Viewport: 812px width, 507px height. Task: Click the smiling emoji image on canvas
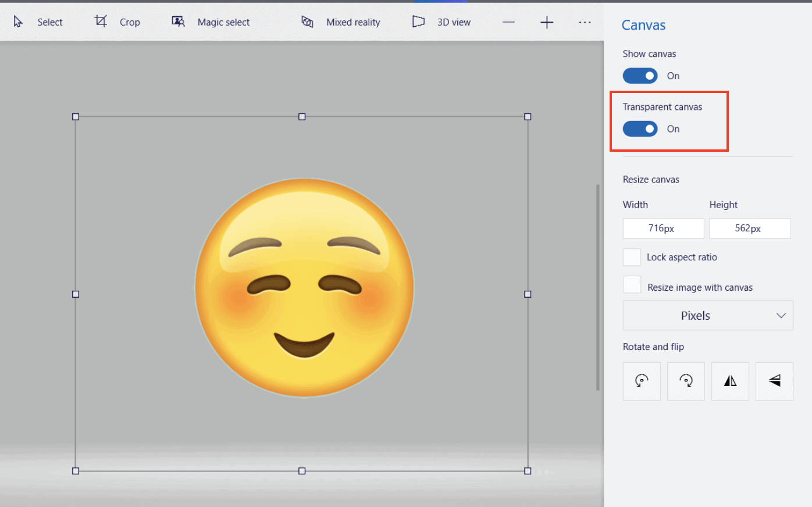pyautogui.click(x=304, y=288)
